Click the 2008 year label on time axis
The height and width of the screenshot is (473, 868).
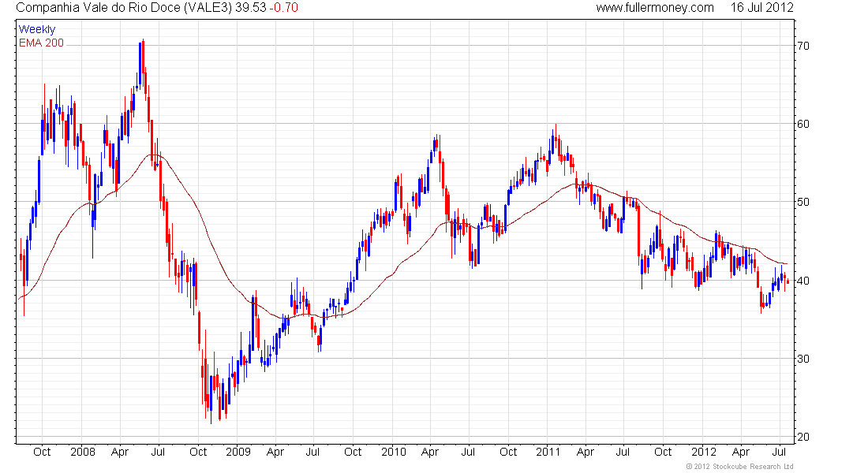83,452
